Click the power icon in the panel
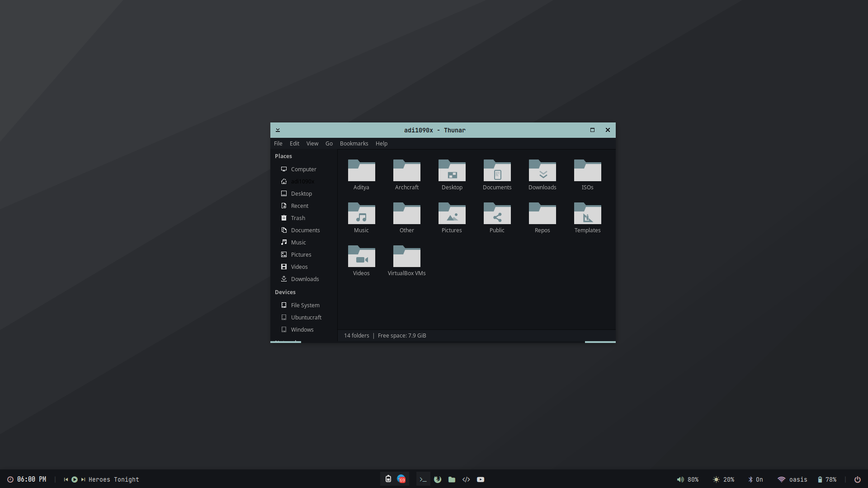868x488 pixels. 857,479
